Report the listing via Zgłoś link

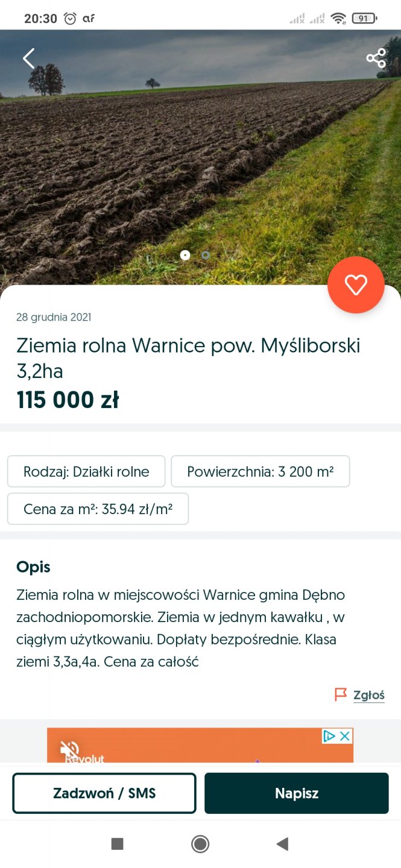click(368, 695)
